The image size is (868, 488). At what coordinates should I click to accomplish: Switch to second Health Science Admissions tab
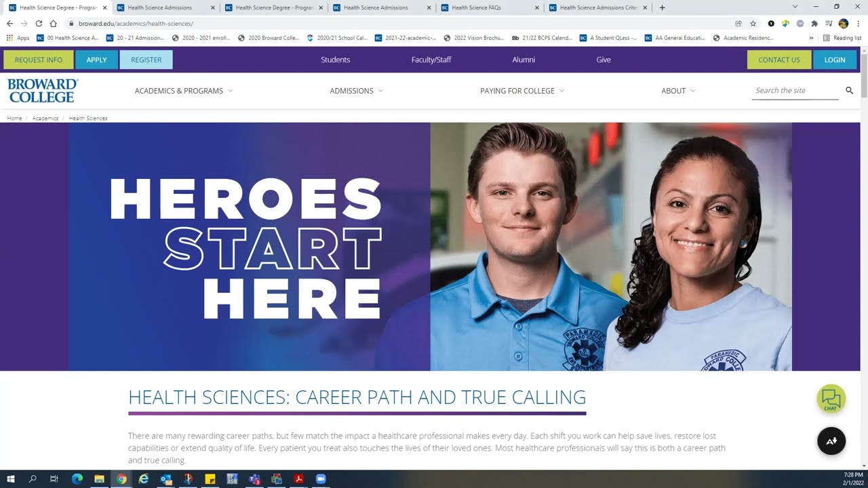[383, 7]
